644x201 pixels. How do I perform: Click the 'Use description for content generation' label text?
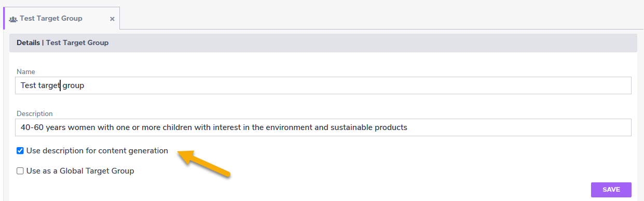97,151
